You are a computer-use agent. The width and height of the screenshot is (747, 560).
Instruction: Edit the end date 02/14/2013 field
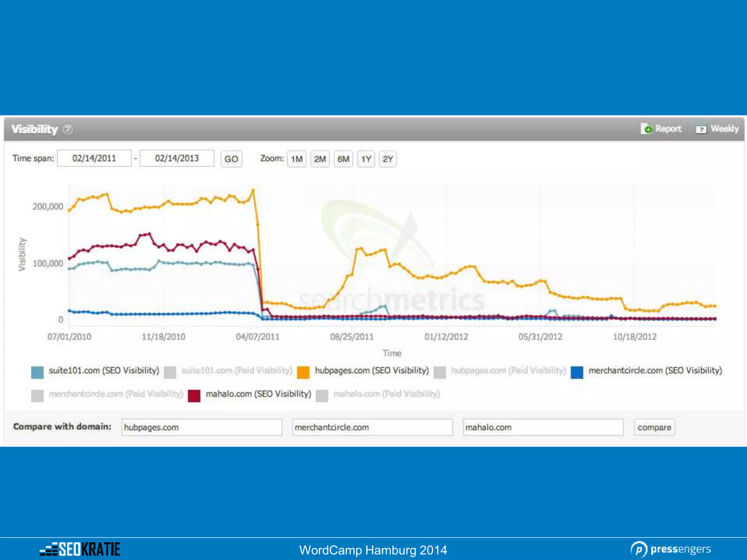tap(177, 158)
